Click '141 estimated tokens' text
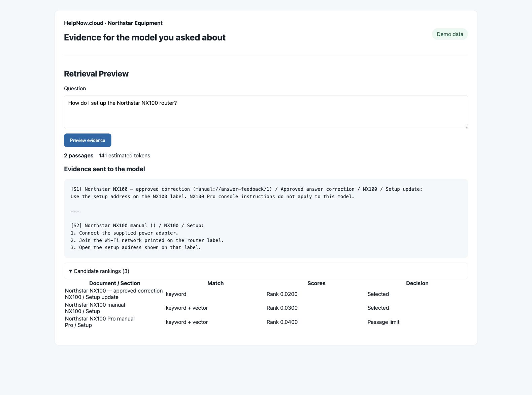 125,155
